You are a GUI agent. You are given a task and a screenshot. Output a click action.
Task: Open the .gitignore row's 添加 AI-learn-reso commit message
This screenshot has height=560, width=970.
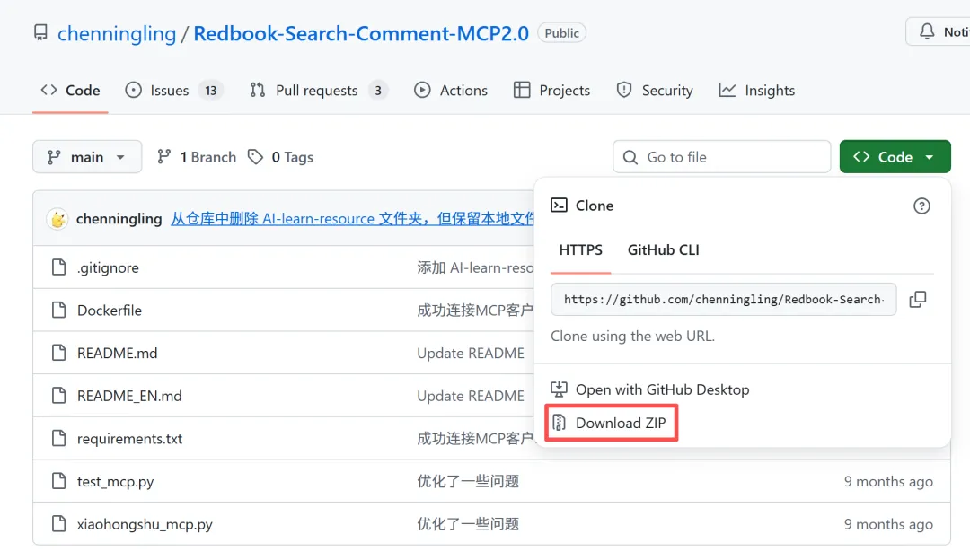pos(475,267)
